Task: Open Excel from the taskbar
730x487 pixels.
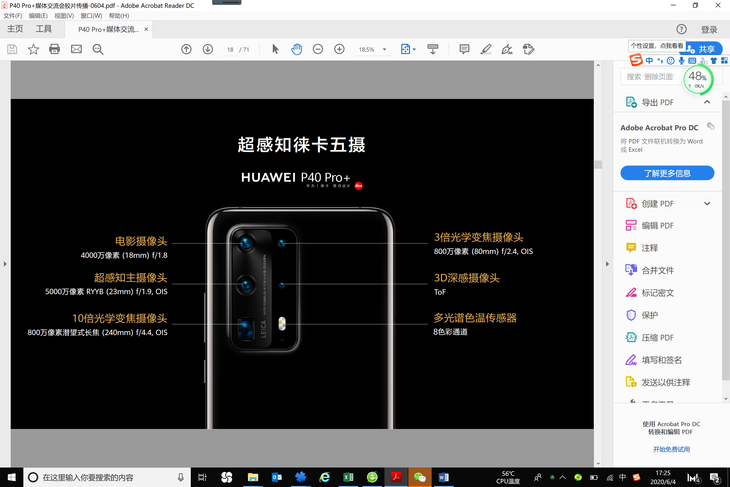Action: coord(348,477)
